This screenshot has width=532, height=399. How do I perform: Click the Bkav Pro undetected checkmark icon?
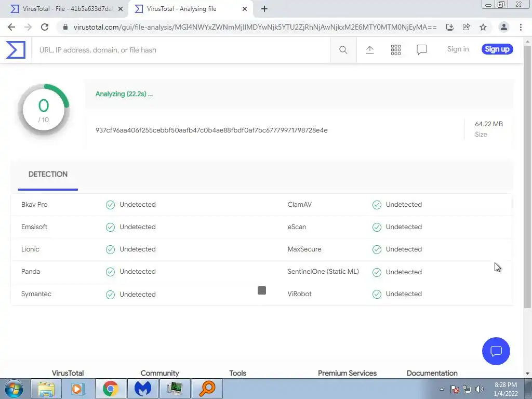(x=110, y=205)
